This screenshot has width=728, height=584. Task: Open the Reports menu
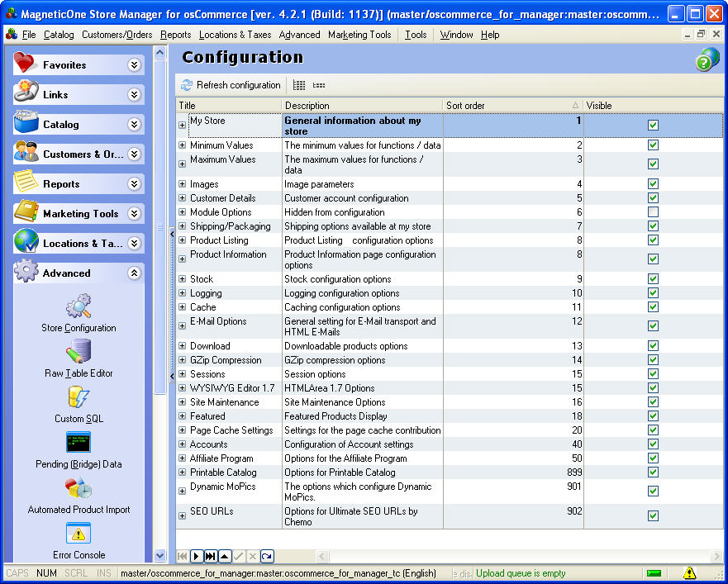tap(175, 35)
